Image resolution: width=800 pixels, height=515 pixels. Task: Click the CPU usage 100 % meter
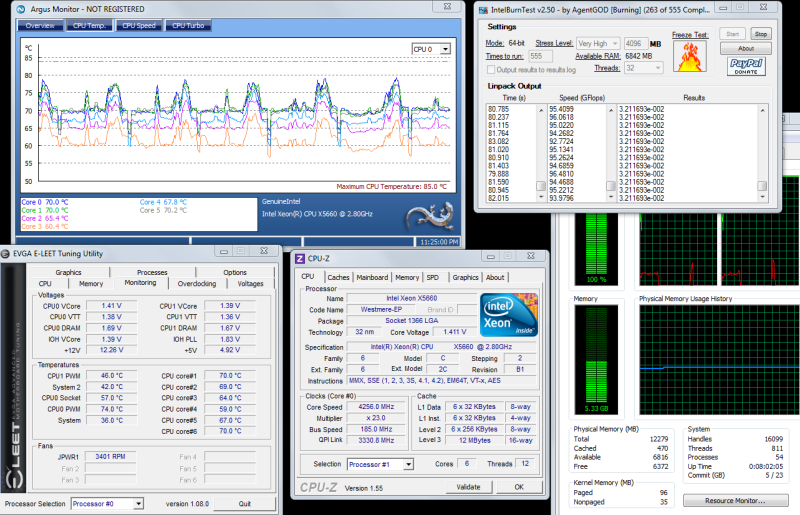coord(596,249)
